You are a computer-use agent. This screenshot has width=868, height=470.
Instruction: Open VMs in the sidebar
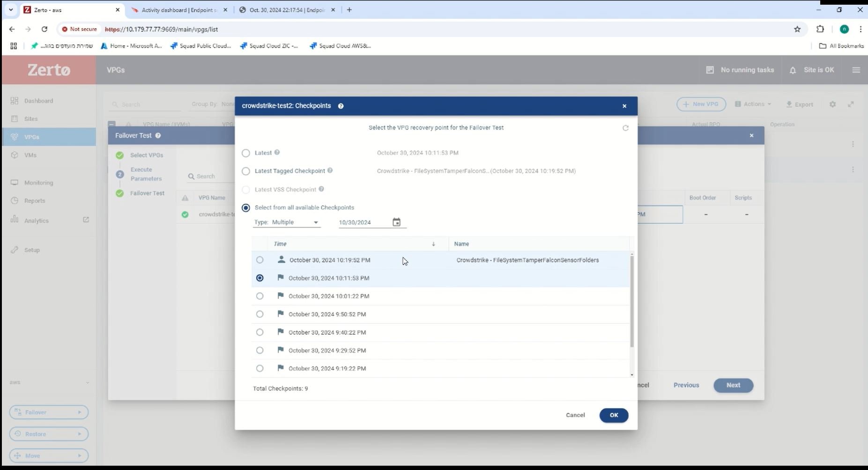coord(30,155)
